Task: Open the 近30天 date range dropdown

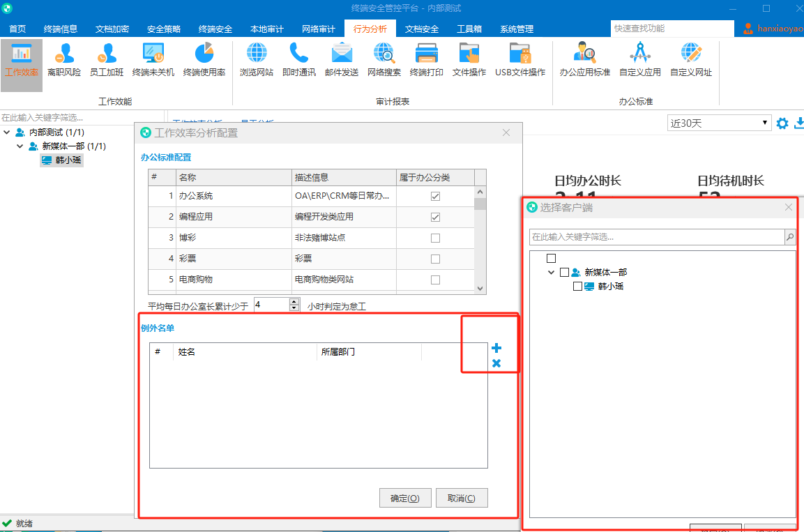Action: tap(719, 123)
